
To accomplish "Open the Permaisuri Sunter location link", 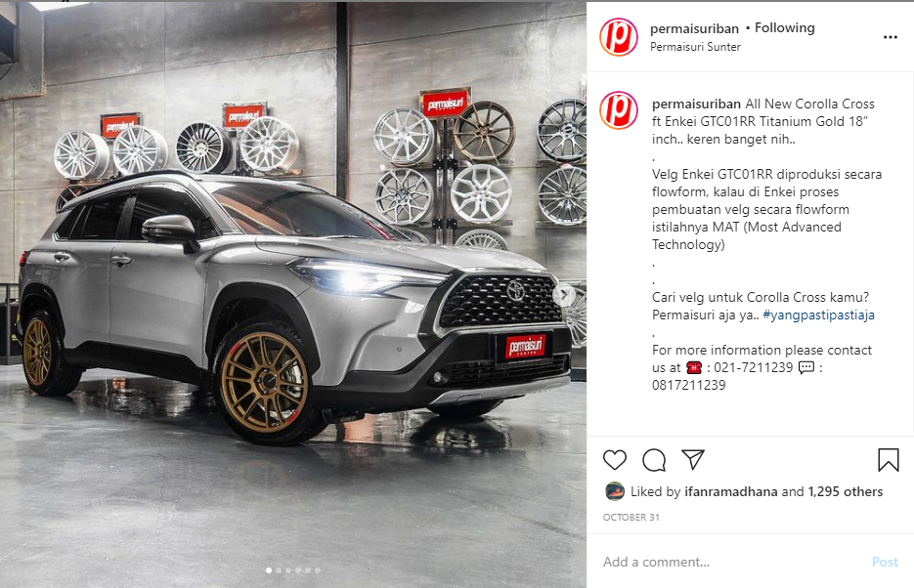I will click(x=695, y=47).
